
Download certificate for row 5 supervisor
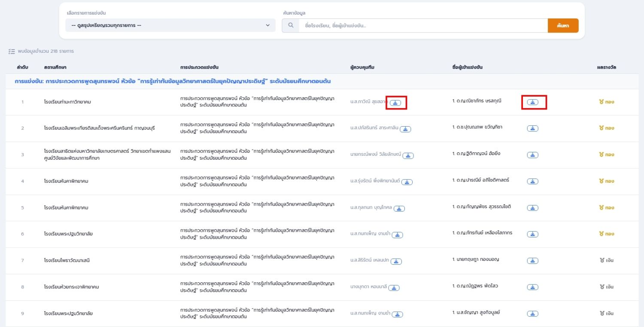click(x=399, y=209)
